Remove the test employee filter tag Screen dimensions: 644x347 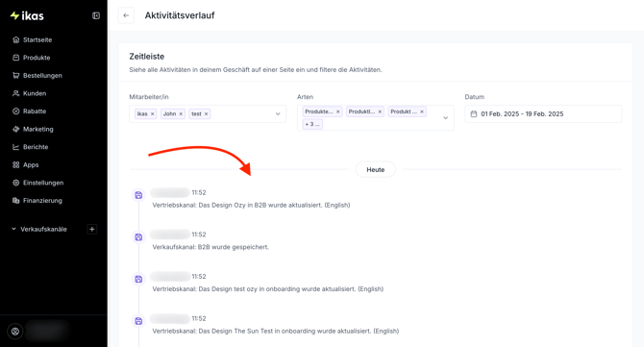coord(207,113)
